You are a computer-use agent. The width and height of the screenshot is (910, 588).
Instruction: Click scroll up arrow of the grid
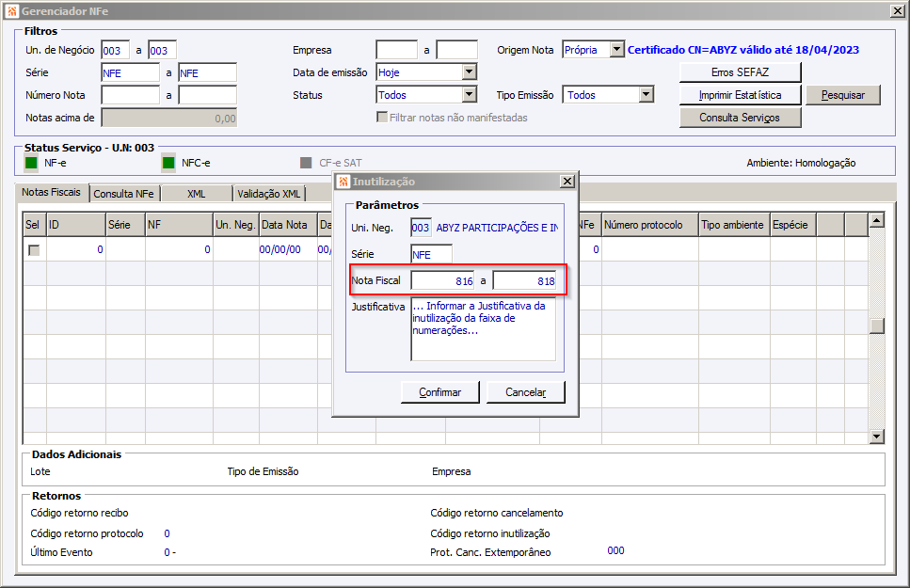coord(876,220)
